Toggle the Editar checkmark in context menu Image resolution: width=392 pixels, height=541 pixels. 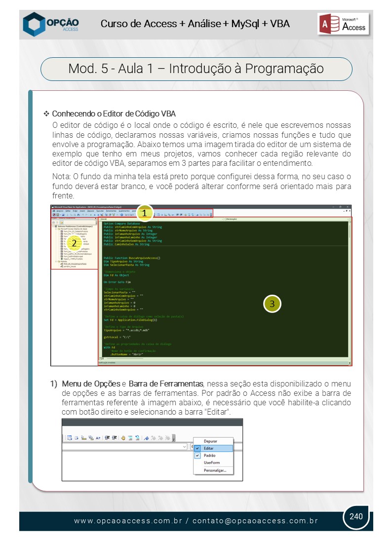click(x=197, y=448)
